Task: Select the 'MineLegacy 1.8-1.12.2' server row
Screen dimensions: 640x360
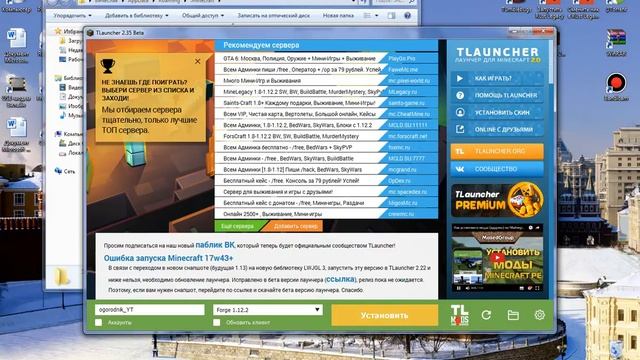Action: pyautogui.click(x=326, y=92)
